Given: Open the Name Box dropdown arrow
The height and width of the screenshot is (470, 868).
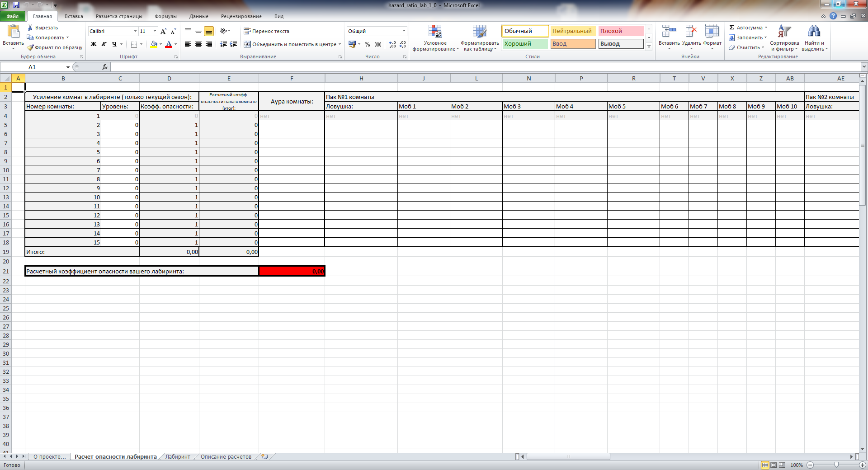Looking at the screenshot, I should tap(68, 67).
